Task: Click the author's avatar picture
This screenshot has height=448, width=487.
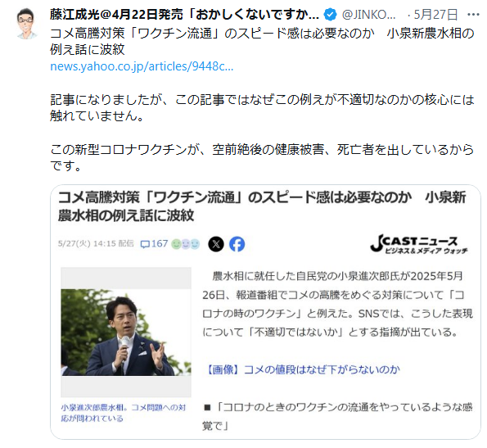Action: pos(25,24)
